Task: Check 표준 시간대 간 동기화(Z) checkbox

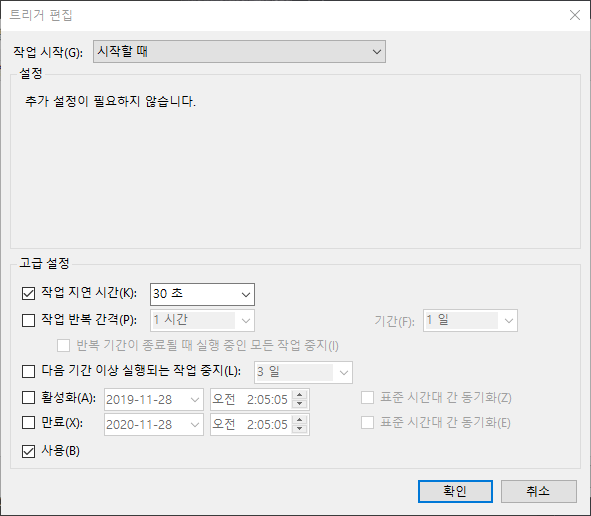Action: point(367,398)
